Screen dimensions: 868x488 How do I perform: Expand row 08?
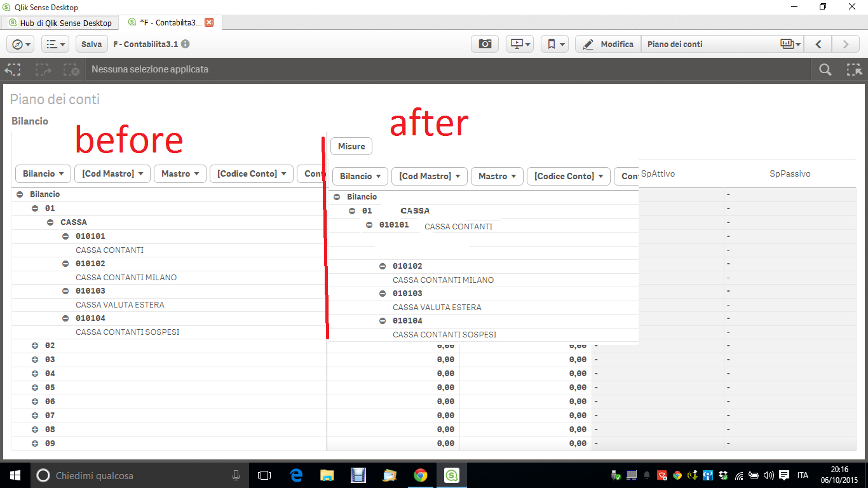click(x=35, y=430)
